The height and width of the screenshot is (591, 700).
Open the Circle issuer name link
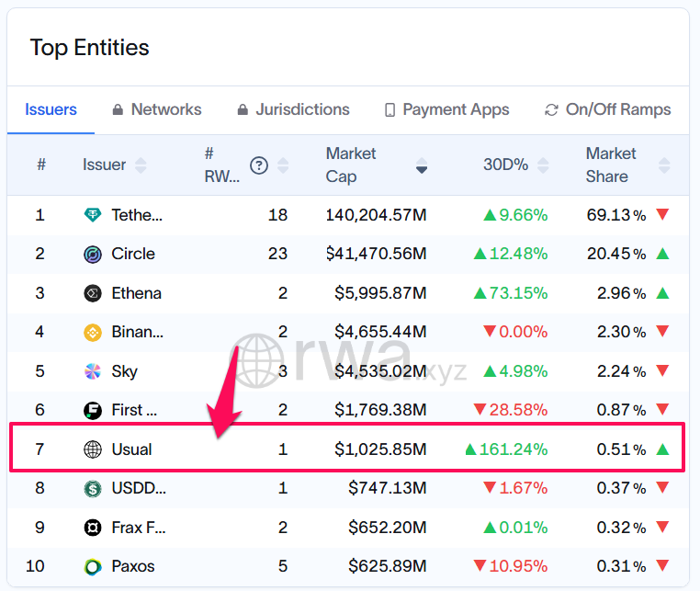pyautogui.click(x=133, y=255)
